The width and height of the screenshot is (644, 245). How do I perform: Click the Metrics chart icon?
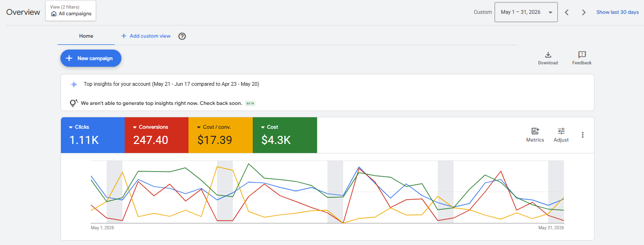535,131
